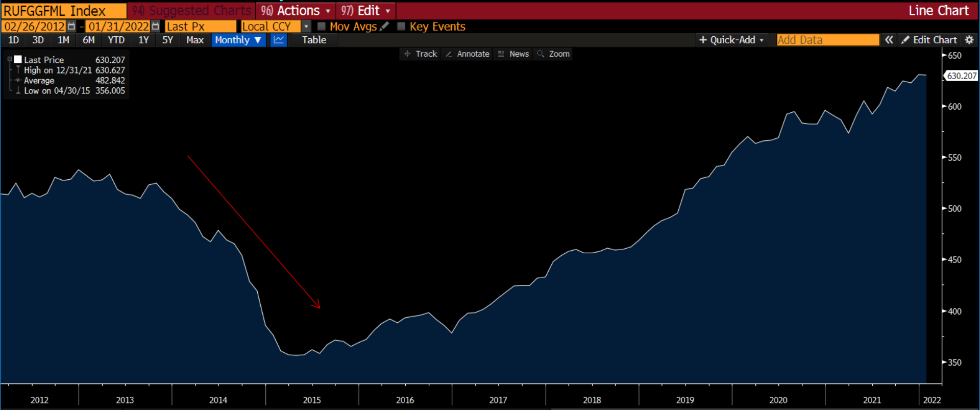Expand the 96) Actions menu
Image resolution: width=980 pixels, height=410 pixels.
[296, 11]
